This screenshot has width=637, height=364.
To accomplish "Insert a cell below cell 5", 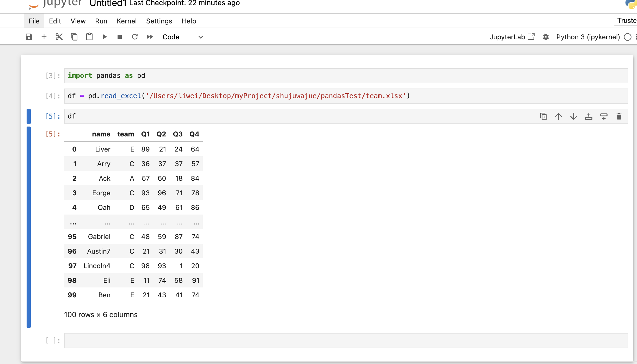I will (604, 116).
